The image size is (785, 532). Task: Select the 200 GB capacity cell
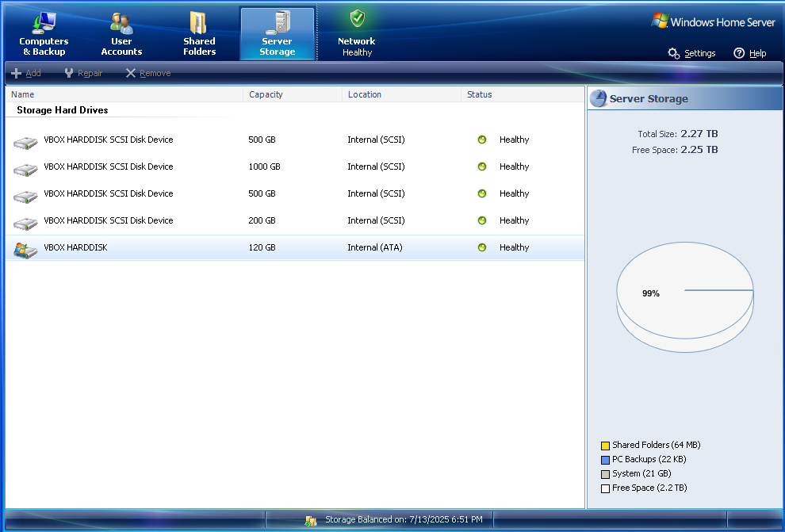pos(262,220)
